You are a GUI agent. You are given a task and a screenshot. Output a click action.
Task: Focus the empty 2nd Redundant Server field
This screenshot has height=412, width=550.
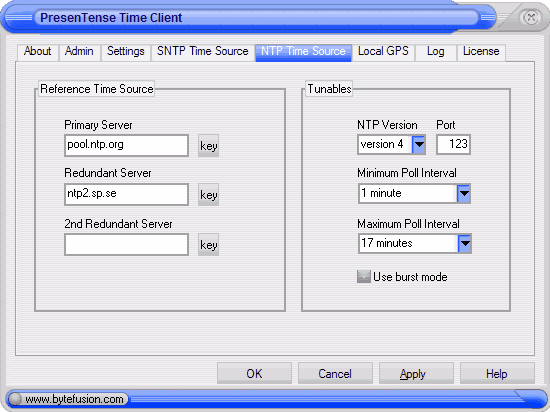click(126, 244)
